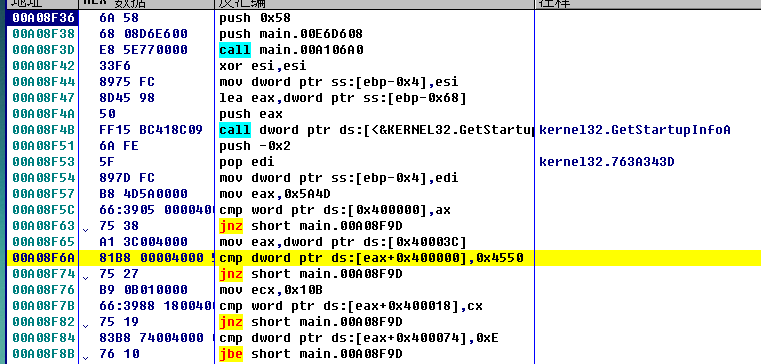
Task: Click address 00A08F53
Action: tap(44, 162)
